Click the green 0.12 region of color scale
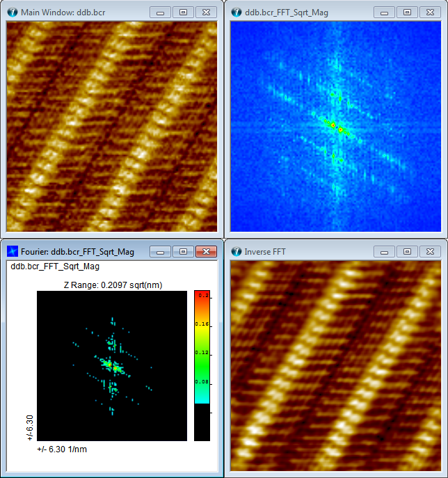 [202, 352]
